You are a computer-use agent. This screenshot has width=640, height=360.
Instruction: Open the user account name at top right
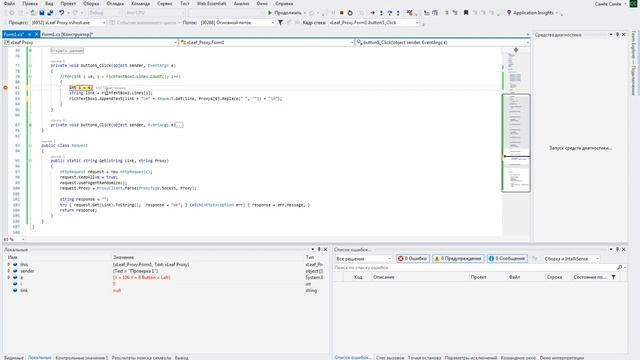608,4
